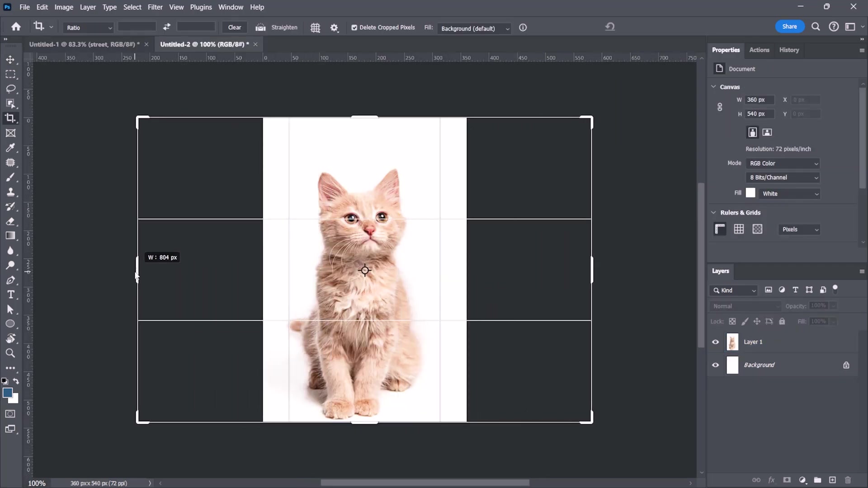Image resolution: width=868 pixels, height=488 pixels.
Task: Open the 8 Bits/Channel dropdown
Action: pyautogui.click(x=783, y=178)
